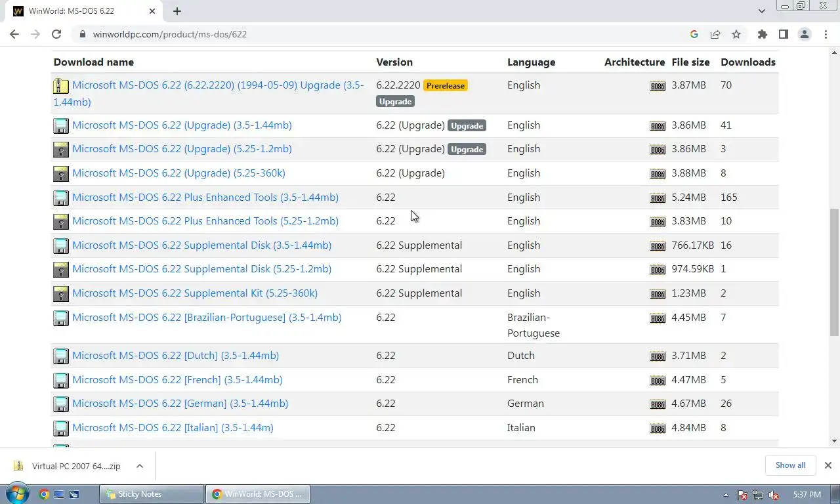Close the WinWorld: MS-DOS 6.22 tab
The width and height of the screenshot is (840, 504).
(x=152, y=11)
